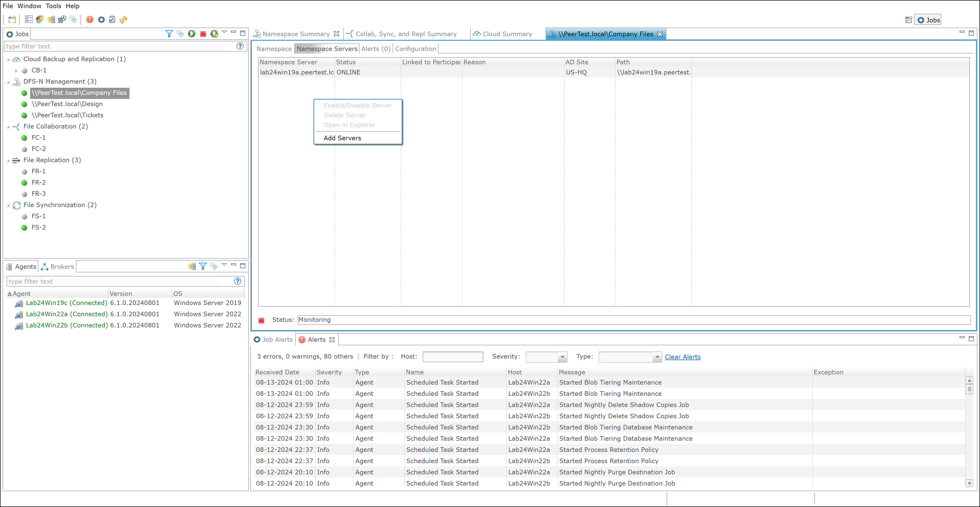Open view menu triangle in Agents panel
Image resolution: width=980 pixels, height=507 pixels.
(224, 265)
